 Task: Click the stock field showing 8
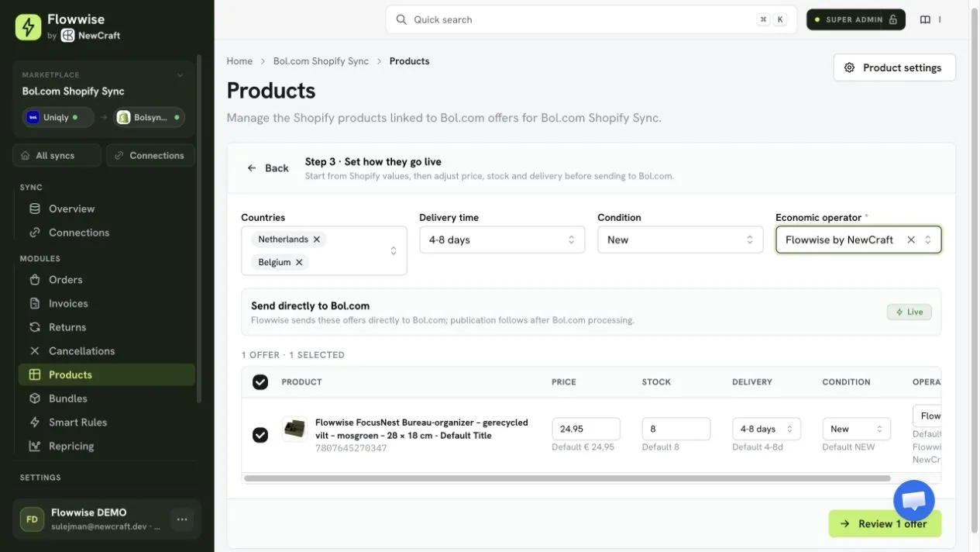[676, 429]
